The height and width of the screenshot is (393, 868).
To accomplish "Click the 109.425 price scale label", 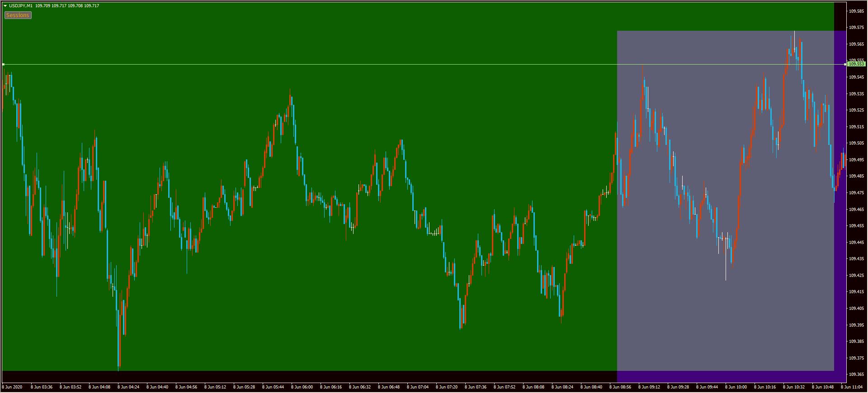I will coord(856,276).
